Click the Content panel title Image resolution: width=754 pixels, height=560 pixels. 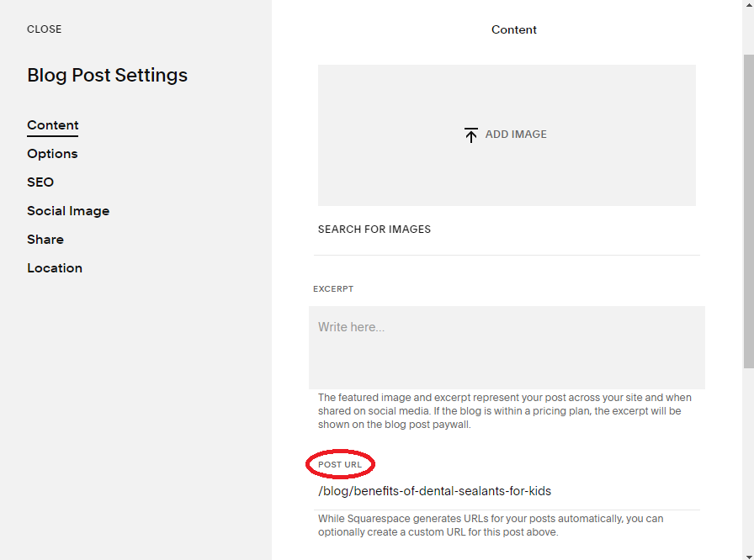(x=513, y=29)
